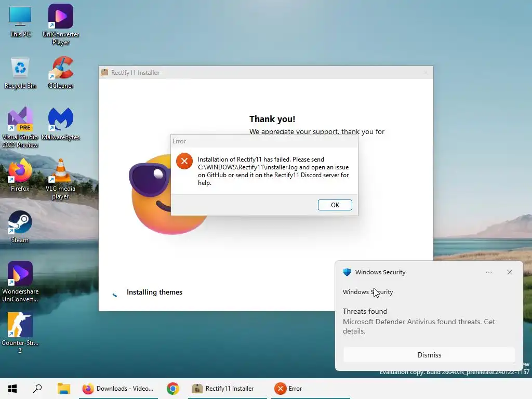The height and width of the screenshot is (399, 532).
Task: Open UniConverter Player desktop shortcut
Action: point(61,24)
